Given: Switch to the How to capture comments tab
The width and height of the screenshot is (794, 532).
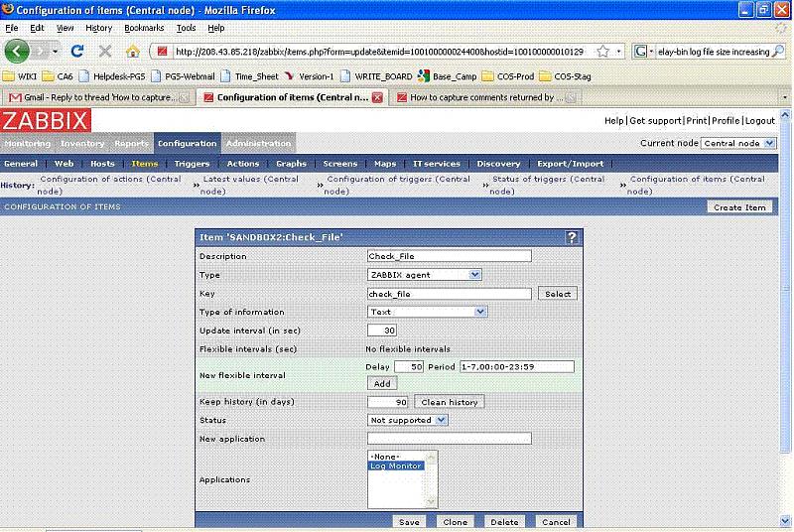Looking at the screenshot, I should 487,97.
